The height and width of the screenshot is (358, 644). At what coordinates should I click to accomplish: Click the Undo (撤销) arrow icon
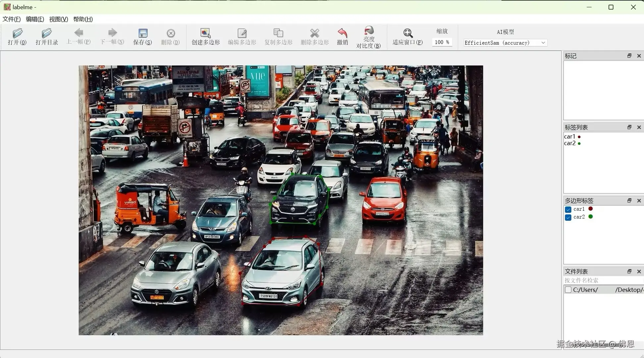[x=342, y=33]
